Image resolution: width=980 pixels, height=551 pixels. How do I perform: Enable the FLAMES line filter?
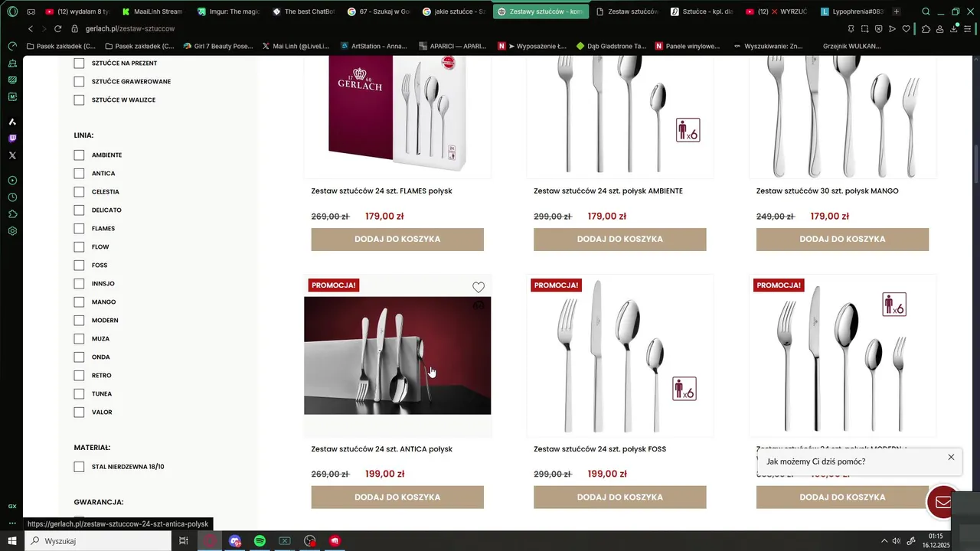tap(79, 228)
